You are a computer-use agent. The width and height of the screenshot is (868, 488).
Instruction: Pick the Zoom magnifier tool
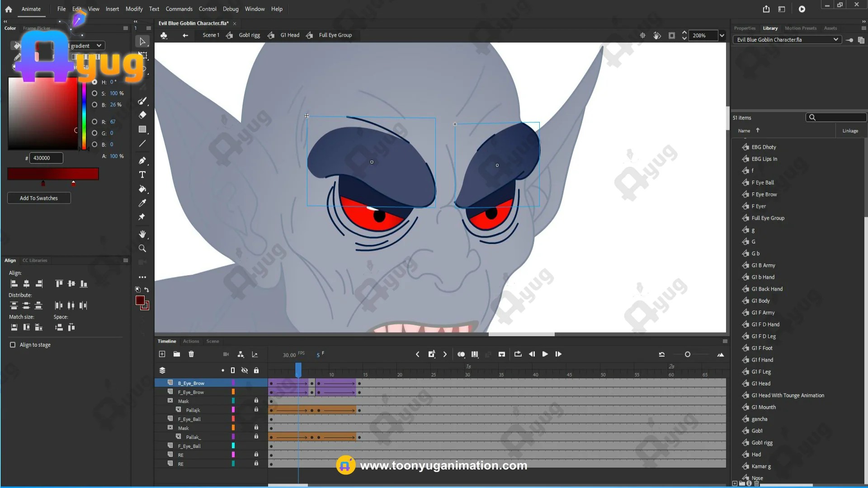[x=142, y=248]
